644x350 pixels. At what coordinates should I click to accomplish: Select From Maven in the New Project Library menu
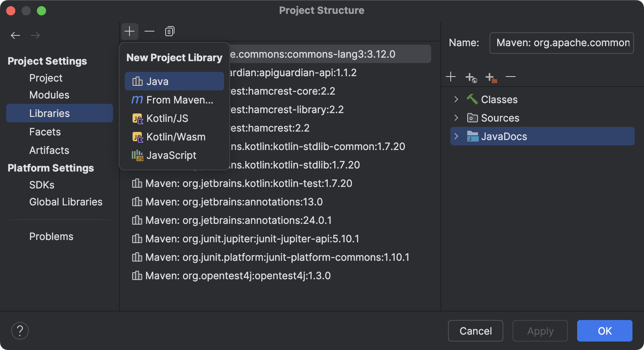[174, 100]
